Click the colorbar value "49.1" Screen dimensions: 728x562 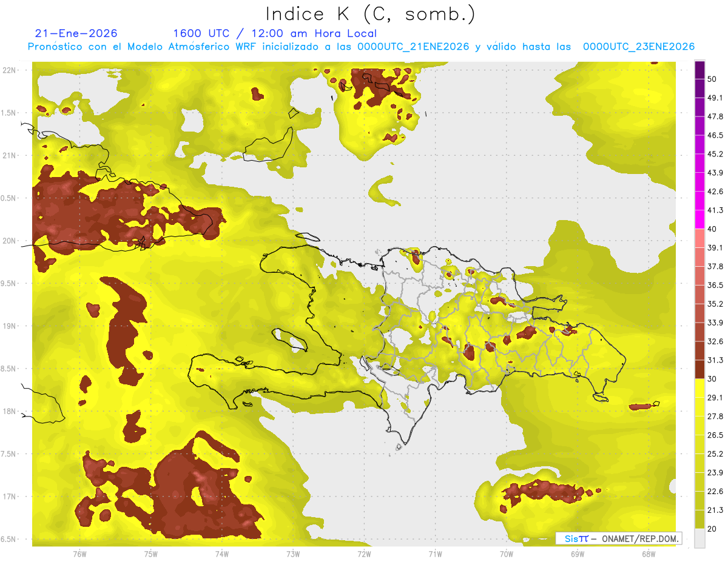coord(716,98)
